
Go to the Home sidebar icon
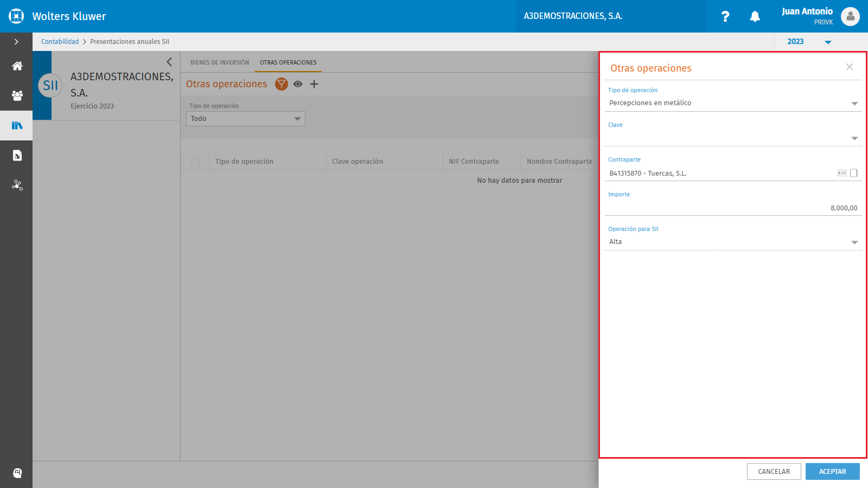[x=17, y=66]
